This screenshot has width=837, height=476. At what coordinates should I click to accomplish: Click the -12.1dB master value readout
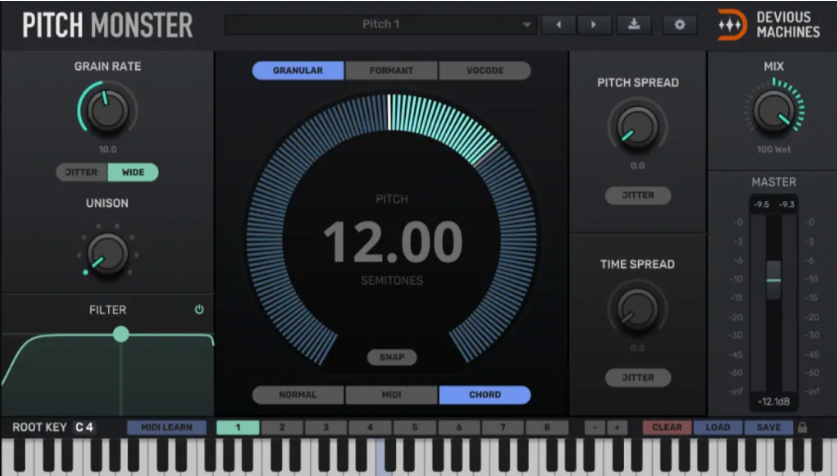[x=773, y=401]
